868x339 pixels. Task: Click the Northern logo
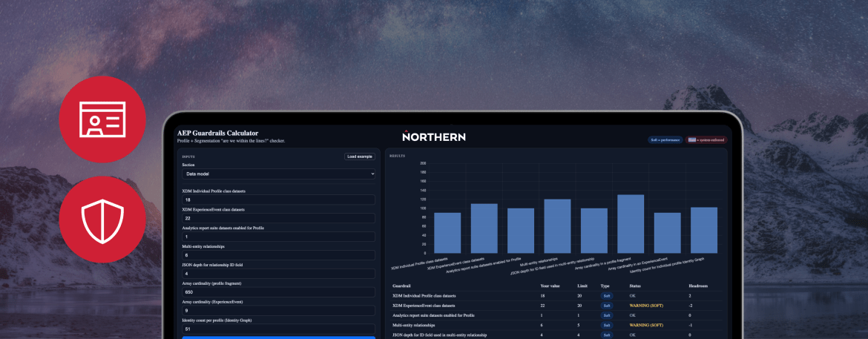point(434,136)
